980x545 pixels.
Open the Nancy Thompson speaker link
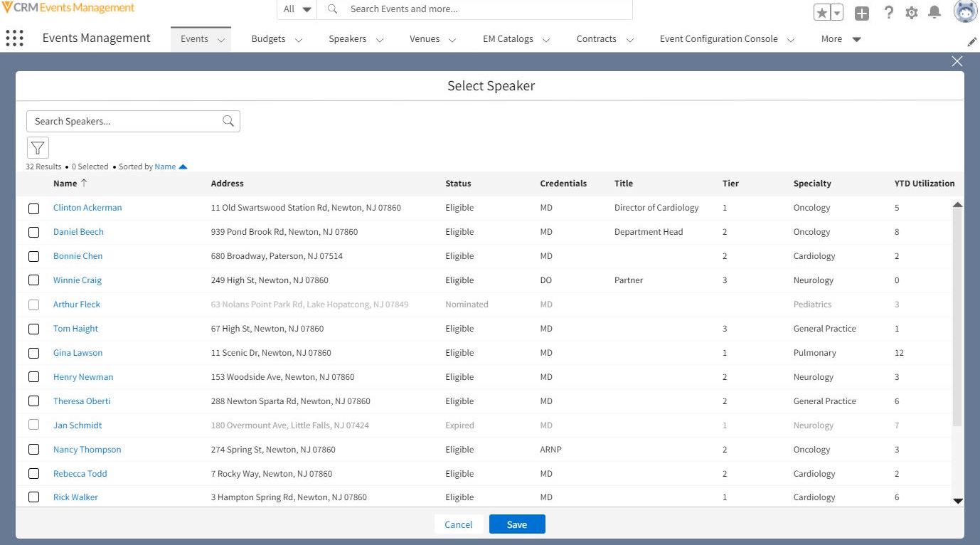point(87,450)
